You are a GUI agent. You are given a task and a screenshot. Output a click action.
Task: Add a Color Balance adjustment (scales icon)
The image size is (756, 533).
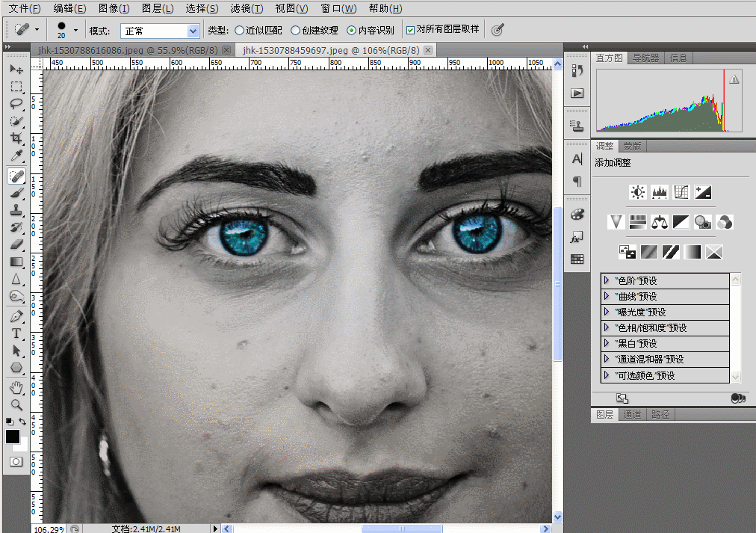(659, 222)
